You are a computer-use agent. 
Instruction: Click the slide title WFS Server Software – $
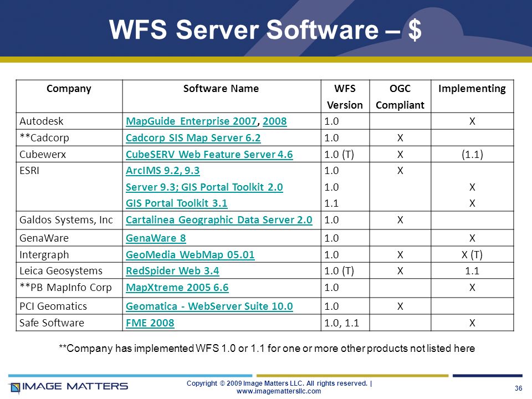coord(265,29)
